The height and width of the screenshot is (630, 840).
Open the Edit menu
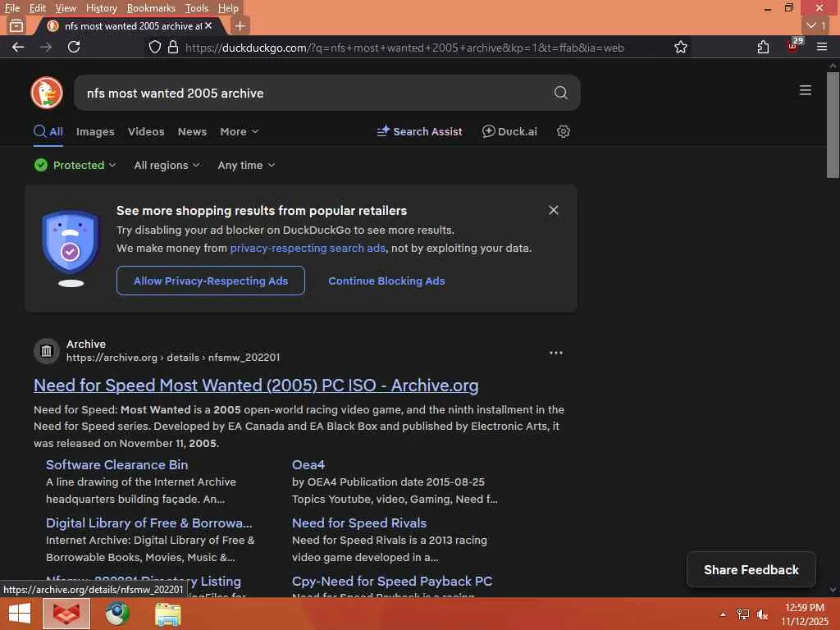37,8
